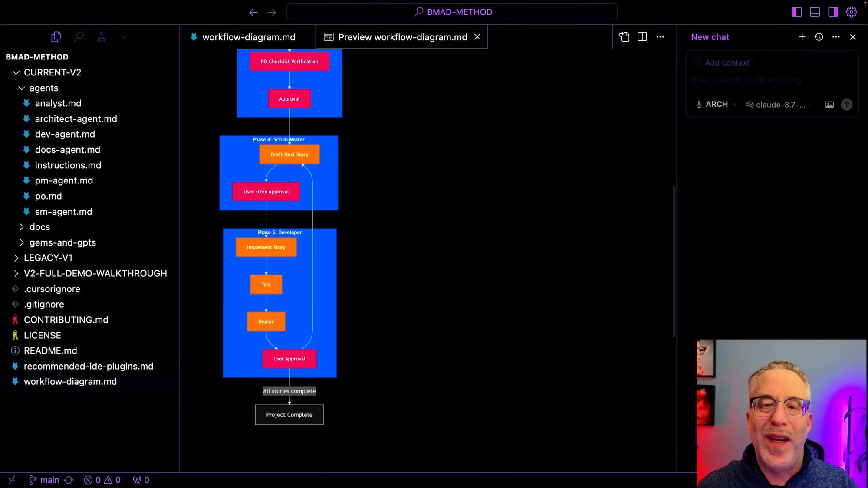Split the editor to the right
This screenshot has height=488, width=868.
(x=642, y=37)
